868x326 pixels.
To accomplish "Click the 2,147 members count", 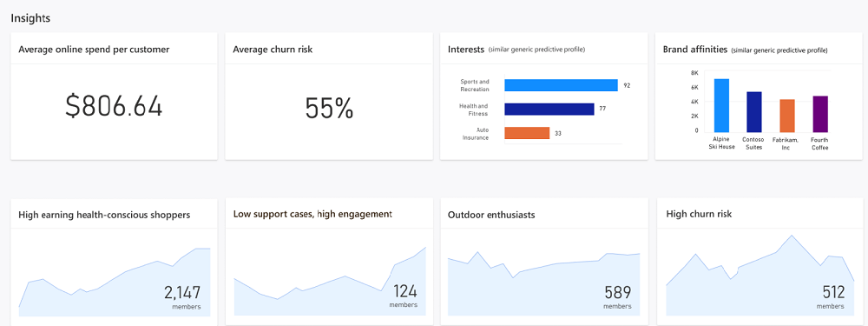I will [182, 293].
